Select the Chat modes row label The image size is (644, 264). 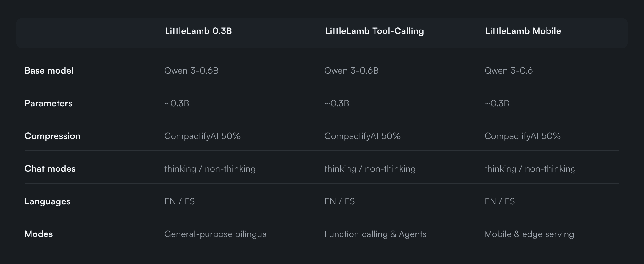point(50,169)
